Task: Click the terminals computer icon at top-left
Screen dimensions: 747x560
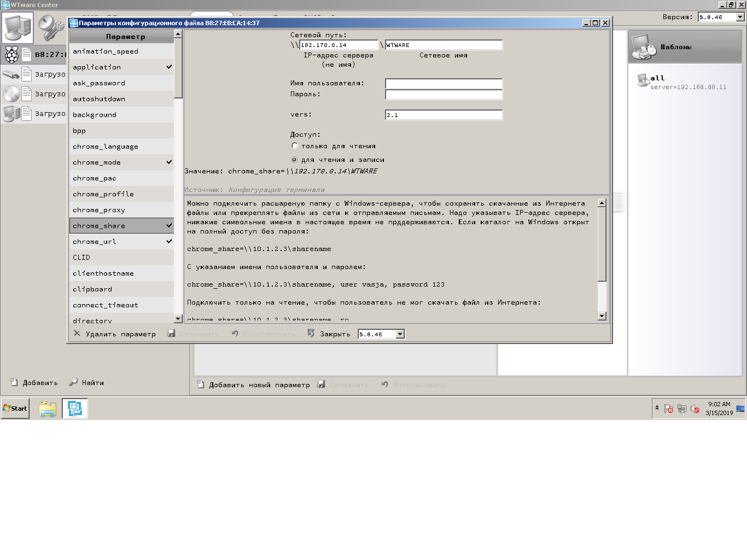Action: click(x=18, y=27)
